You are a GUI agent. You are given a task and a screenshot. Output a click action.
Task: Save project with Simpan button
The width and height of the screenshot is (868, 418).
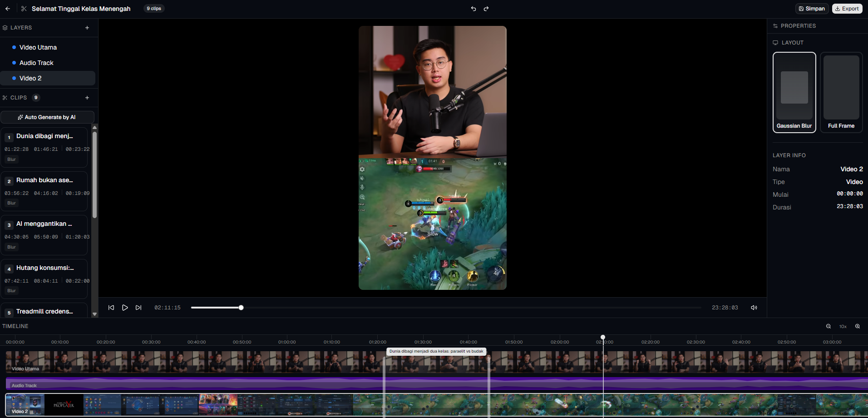(812, 9)
